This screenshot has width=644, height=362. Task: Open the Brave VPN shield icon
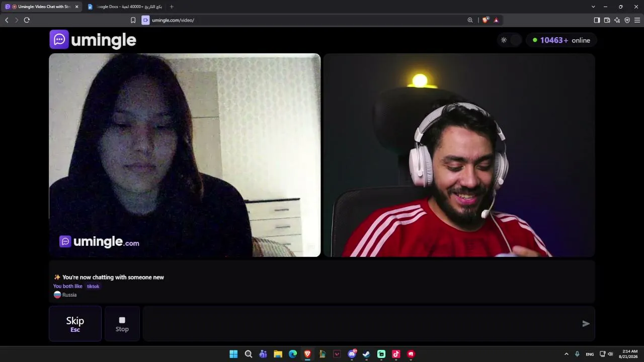(x=627, y=20)
